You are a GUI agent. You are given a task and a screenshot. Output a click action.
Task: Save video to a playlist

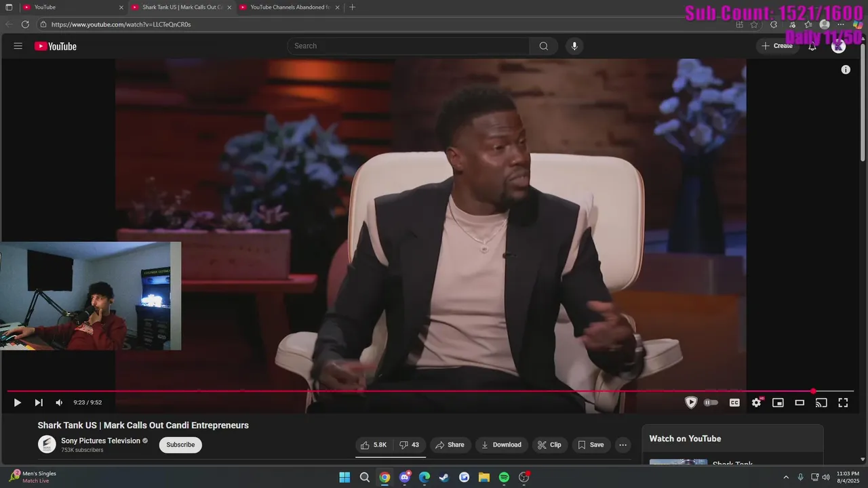[591, 445]
